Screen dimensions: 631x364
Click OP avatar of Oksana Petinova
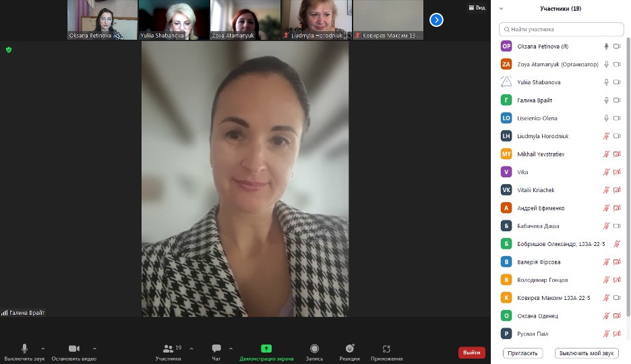[x=506, y=47]
